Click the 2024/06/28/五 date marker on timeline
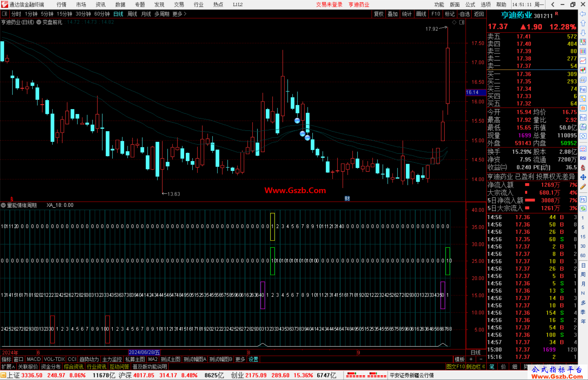Image resolution: width=588 pixels, height=380 pixels. [144, 352]
